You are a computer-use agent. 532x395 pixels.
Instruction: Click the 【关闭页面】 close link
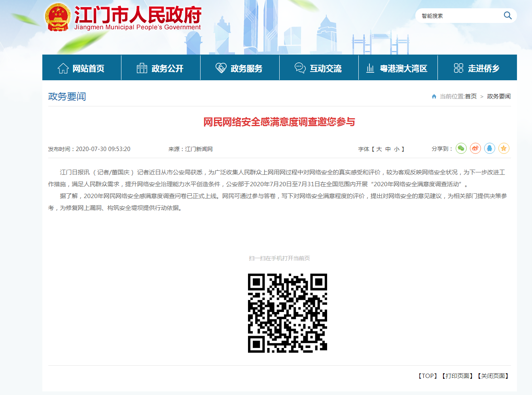tap(493, 376)
